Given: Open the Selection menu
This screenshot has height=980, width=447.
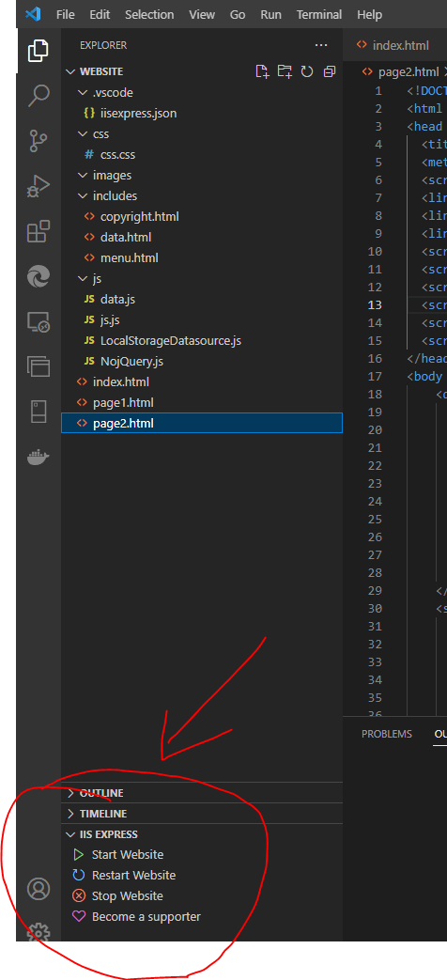Looking at the screenshot, I should (x=149, y=14).
